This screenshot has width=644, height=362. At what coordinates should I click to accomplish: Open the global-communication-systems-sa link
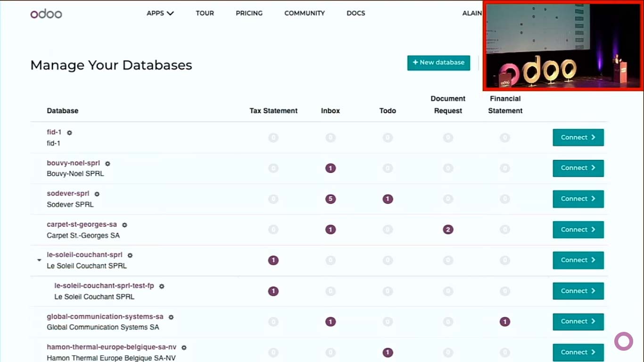pos(105,317)
